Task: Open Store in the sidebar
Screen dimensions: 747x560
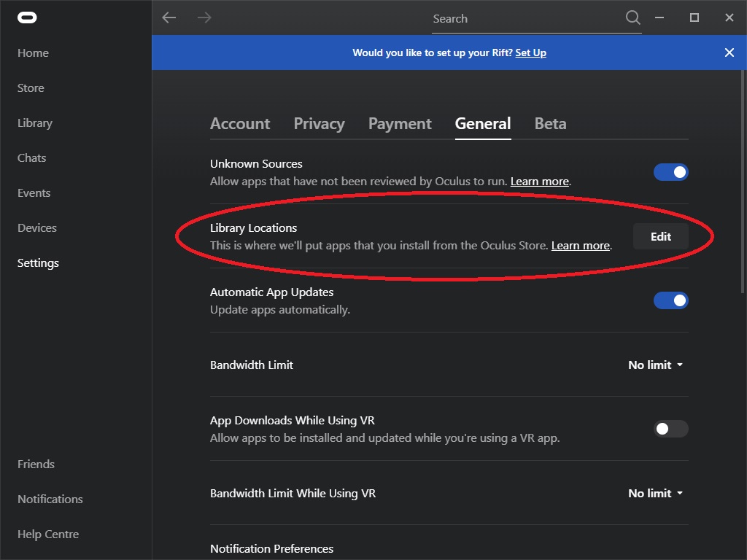Action: pos(31,88)
